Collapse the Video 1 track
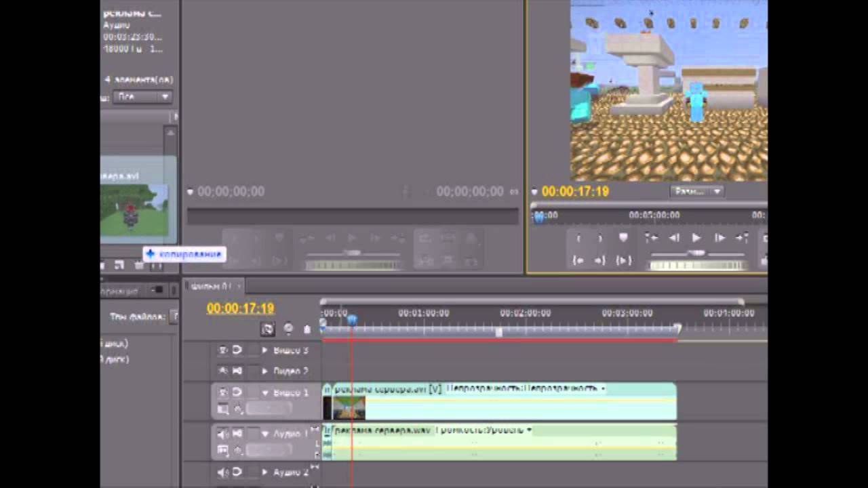This screenshot has width=868, height=488. (x=265, y=392)
